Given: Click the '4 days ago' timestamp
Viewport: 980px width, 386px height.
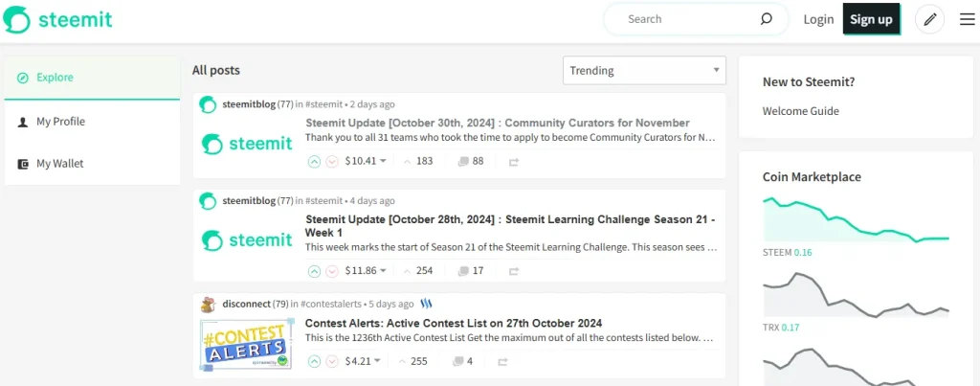Looking at the screenshot, I should (372, 201).
